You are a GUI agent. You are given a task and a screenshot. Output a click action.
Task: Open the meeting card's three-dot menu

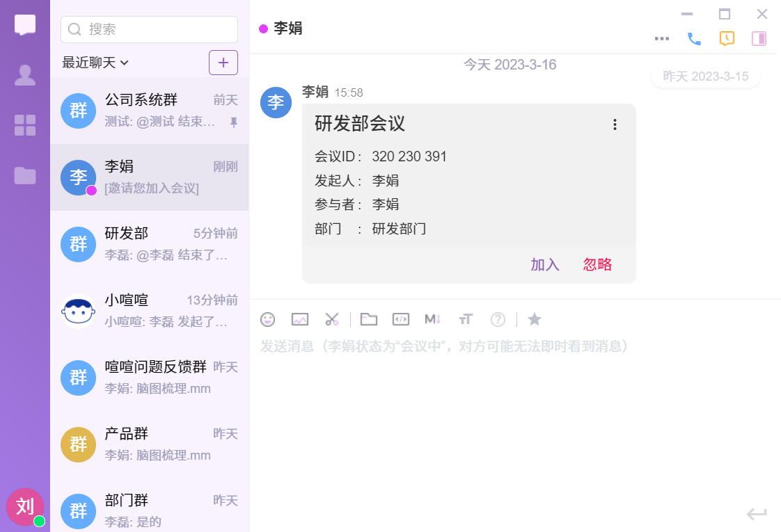point(615,124)
